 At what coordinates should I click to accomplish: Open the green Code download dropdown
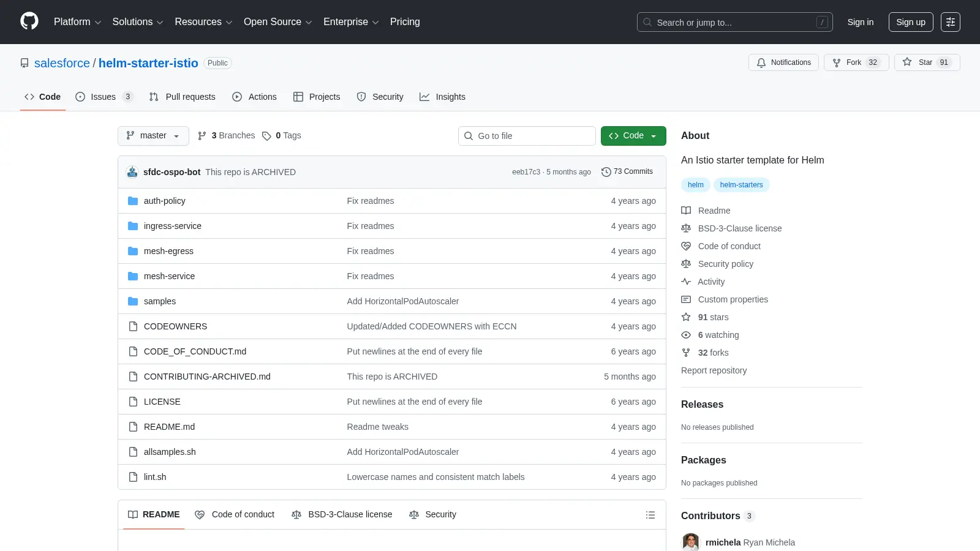633,136
